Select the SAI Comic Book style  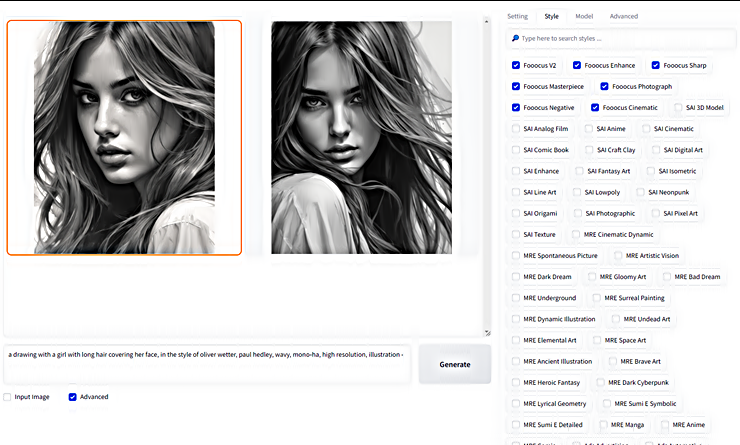click(516, 150)
